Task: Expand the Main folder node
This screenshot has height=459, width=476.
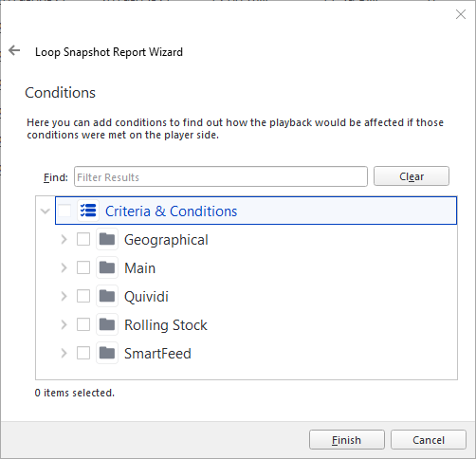Action: pyautogui.click(x=64, y=268)
